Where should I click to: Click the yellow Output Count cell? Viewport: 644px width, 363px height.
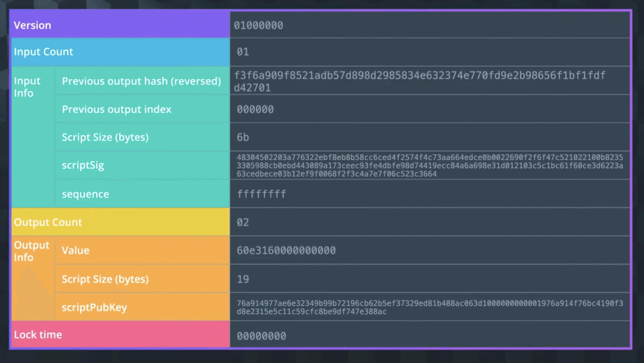click(x=48, y=222)
